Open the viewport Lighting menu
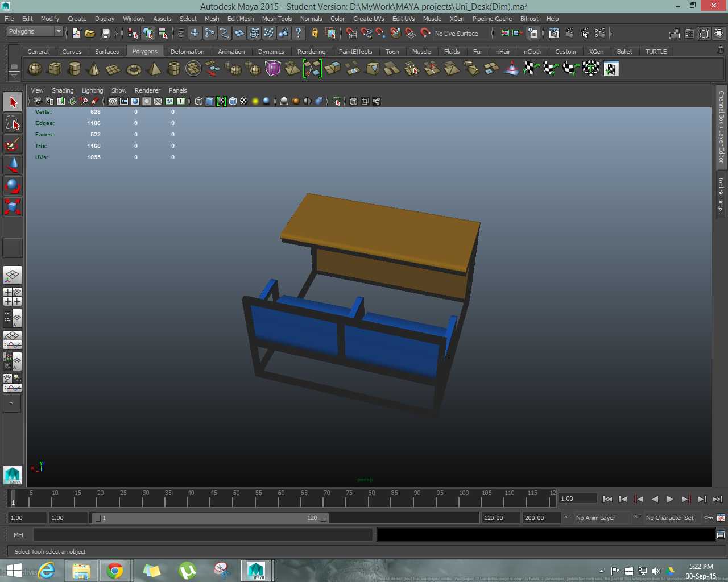Image resolution: width=728 pixels, height=582 pixels. coord(92,90)
